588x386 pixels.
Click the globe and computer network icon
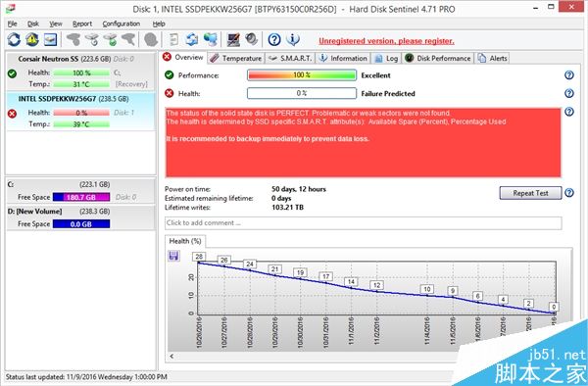pos(211,39)
